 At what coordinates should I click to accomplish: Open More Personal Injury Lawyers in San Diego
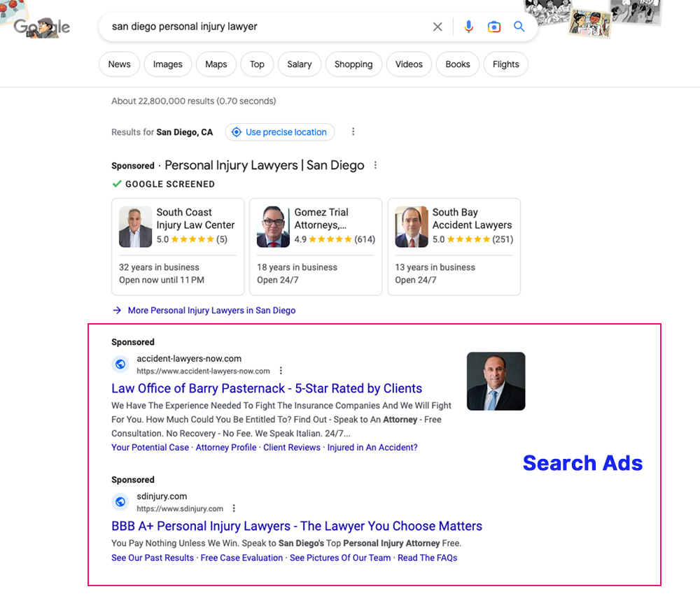[211, 311]
